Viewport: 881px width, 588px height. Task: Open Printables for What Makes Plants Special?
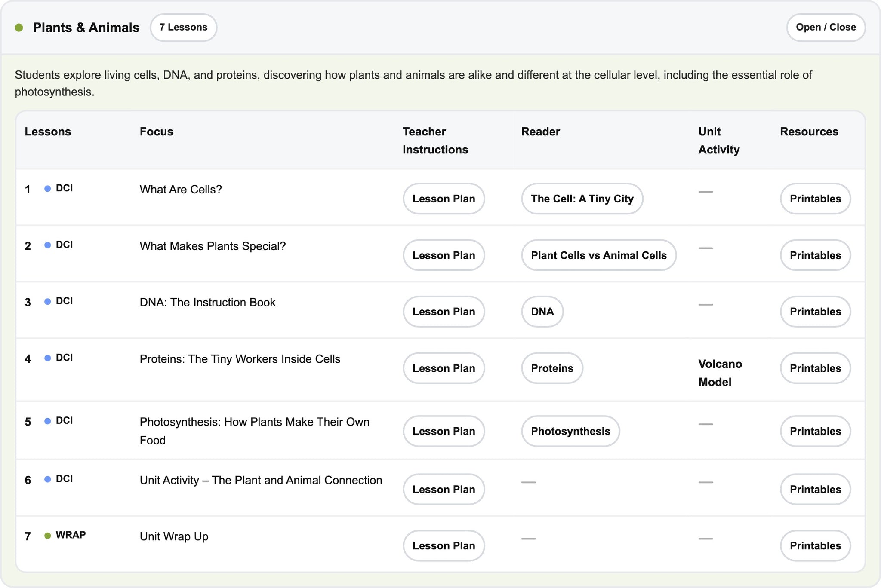(x=815, y=255)
